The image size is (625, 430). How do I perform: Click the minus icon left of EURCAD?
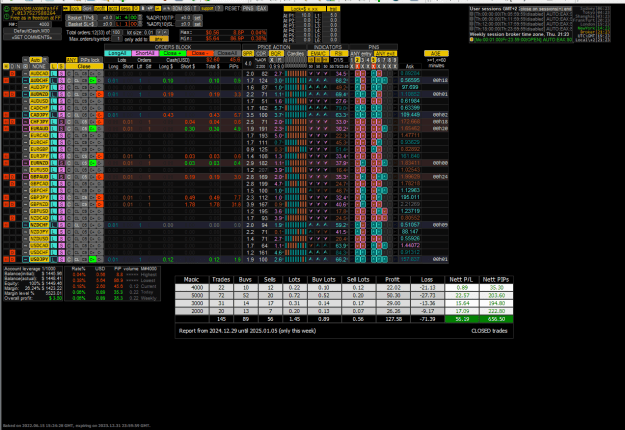(x=26, y=135)
